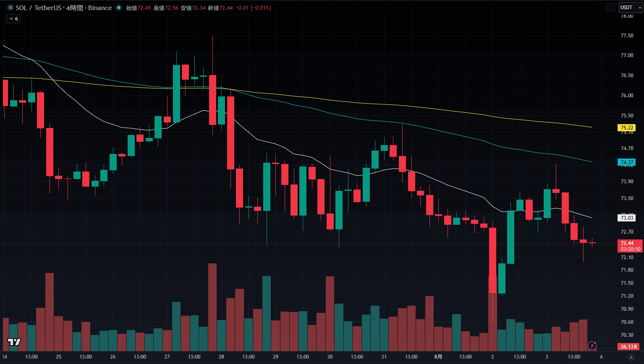Open the TradingView logo link
Viewport: 644px width, 364px height.
(x=14, y=342)
